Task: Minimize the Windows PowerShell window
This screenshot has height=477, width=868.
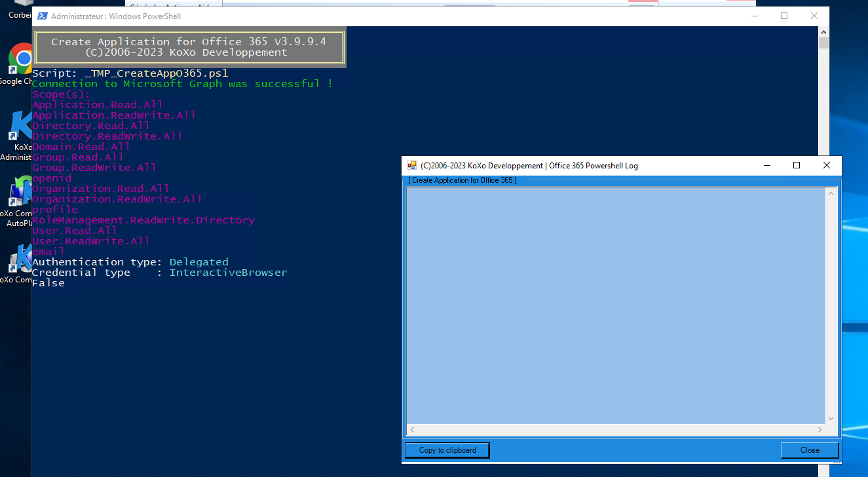Action: (x=754, y=16)
